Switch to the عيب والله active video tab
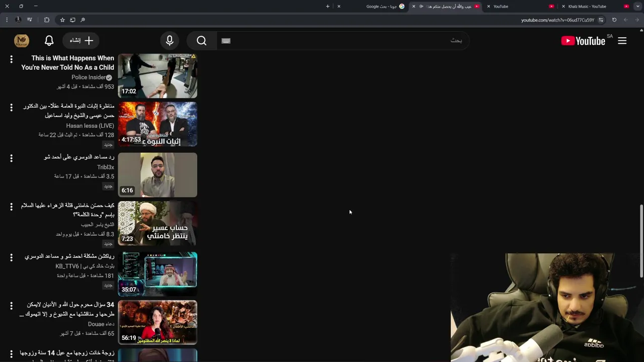 click(446, 7)
